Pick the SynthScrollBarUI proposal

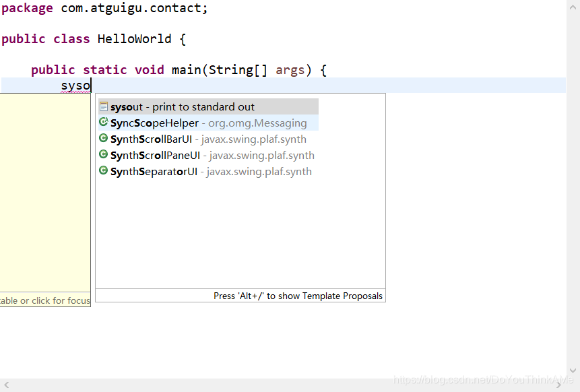[208, 139]
